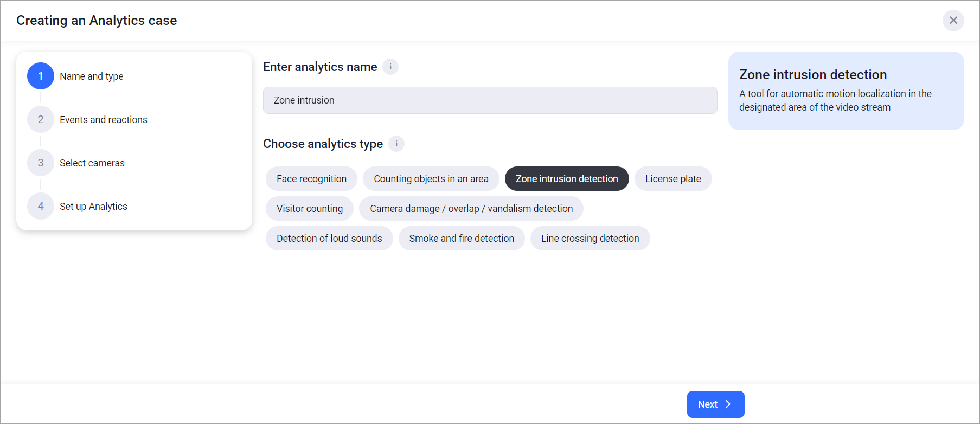The height and width of the screenshot is (424, 980).
Task: Click step 2 number circle
Action: tap(41, 119)
